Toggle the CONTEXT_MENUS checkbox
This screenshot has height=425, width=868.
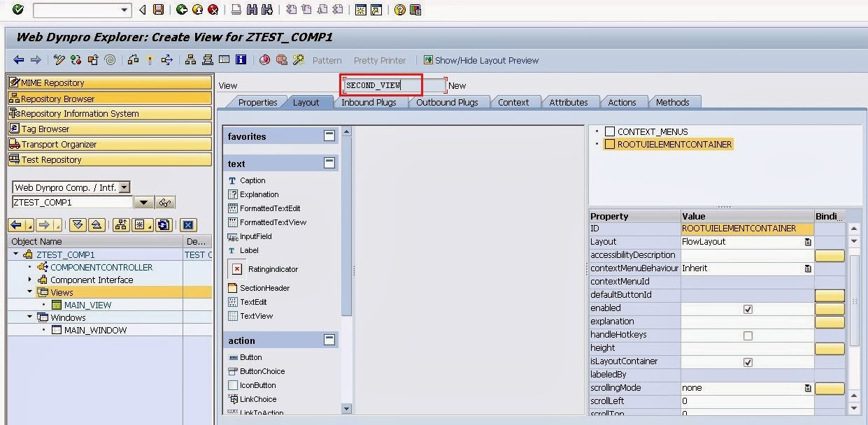click(610, 131)
